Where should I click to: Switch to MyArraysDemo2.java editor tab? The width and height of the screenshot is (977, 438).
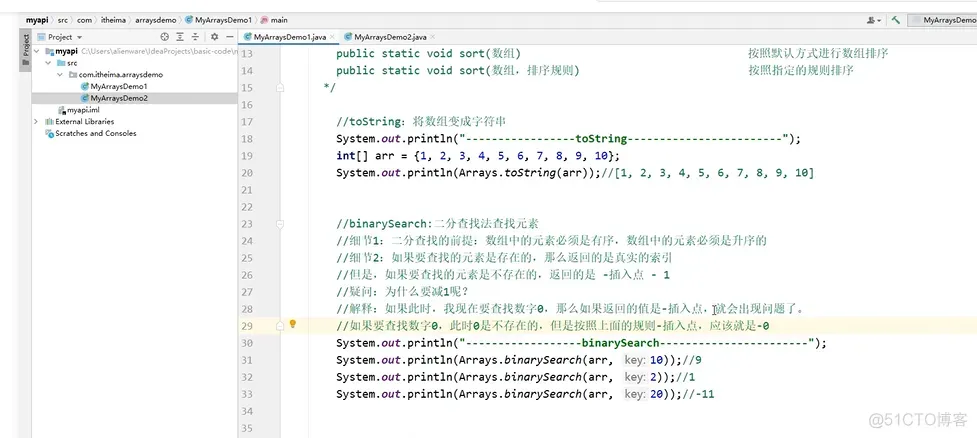coord(390,37)
